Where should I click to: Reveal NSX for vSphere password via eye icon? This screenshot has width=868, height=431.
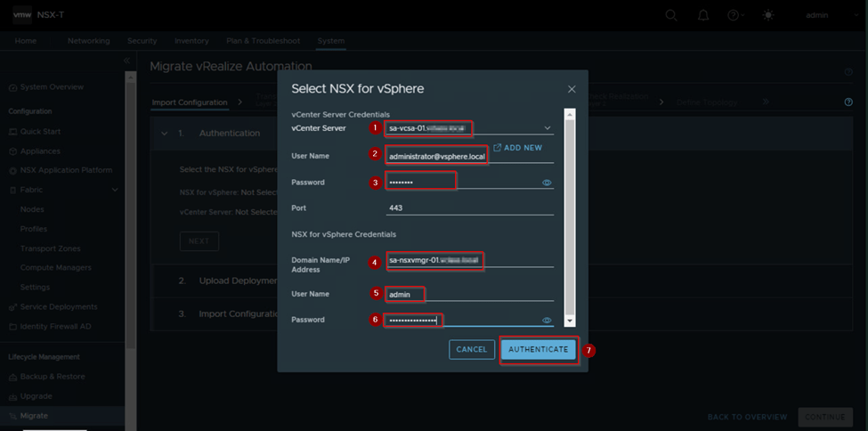point(547,320)
